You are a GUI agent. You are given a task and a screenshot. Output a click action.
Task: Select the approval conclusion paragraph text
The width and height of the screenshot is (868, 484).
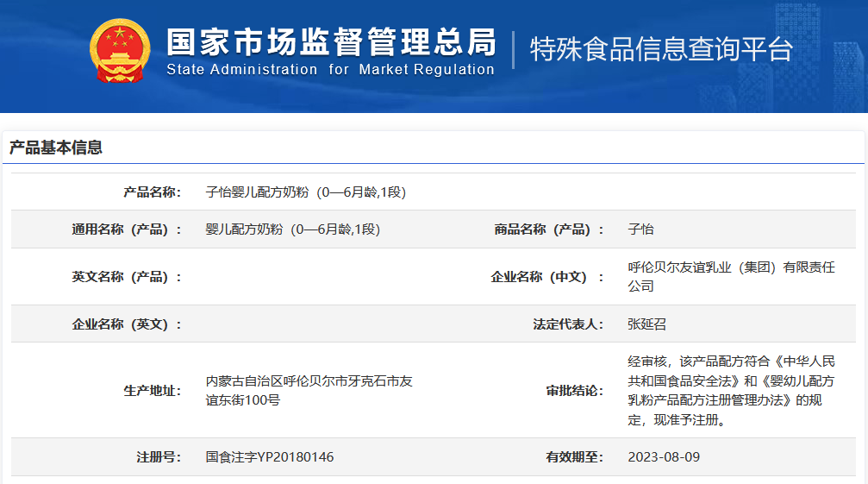[x=731, y=391]
